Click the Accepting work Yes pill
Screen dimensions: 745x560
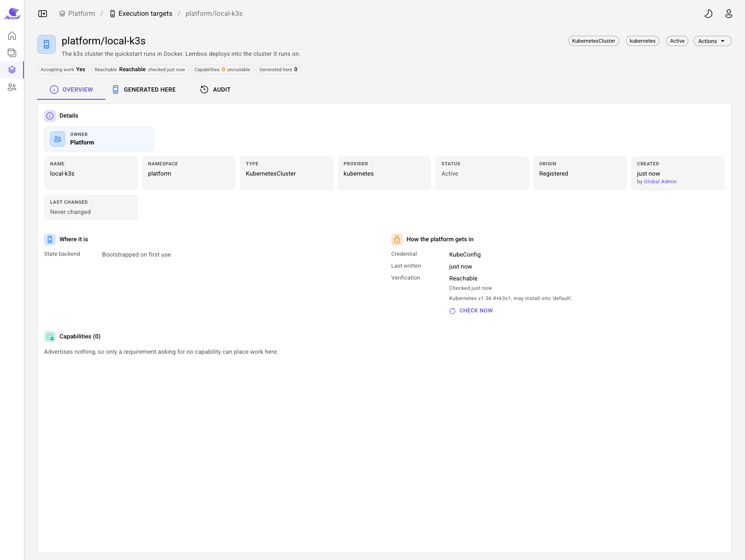(63, 69)
